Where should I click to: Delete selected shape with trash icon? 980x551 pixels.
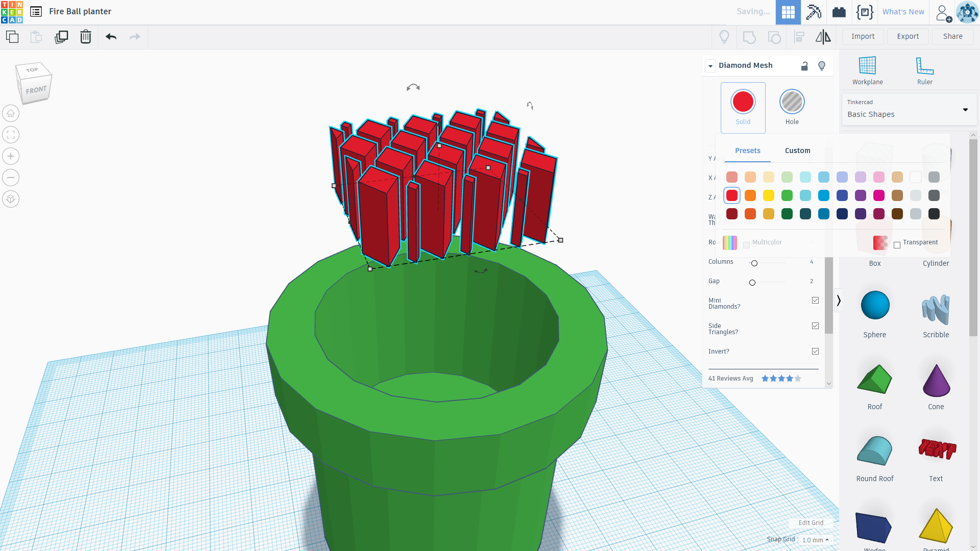(x=86, y=37)
